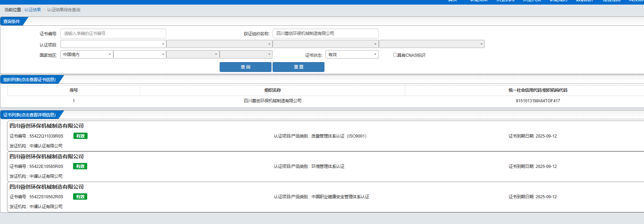Click 有效 badge of certificate 55422E10585R0S
The height and width of the screenshot is (224, 644).
pyautogui.click(x=80, y=167)
